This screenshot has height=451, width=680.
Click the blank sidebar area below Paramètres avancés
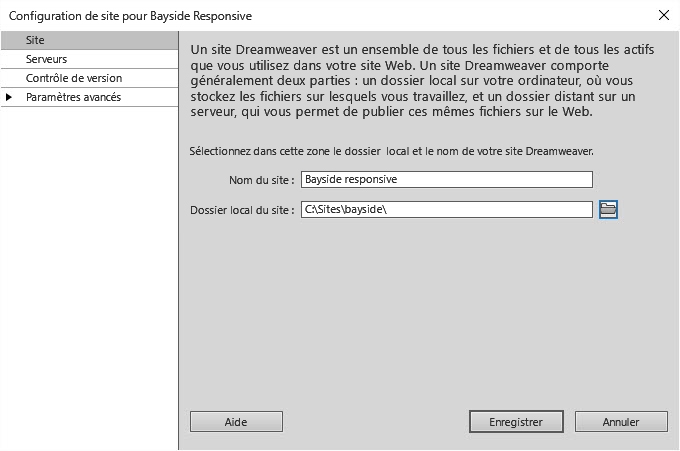point(89,270)
